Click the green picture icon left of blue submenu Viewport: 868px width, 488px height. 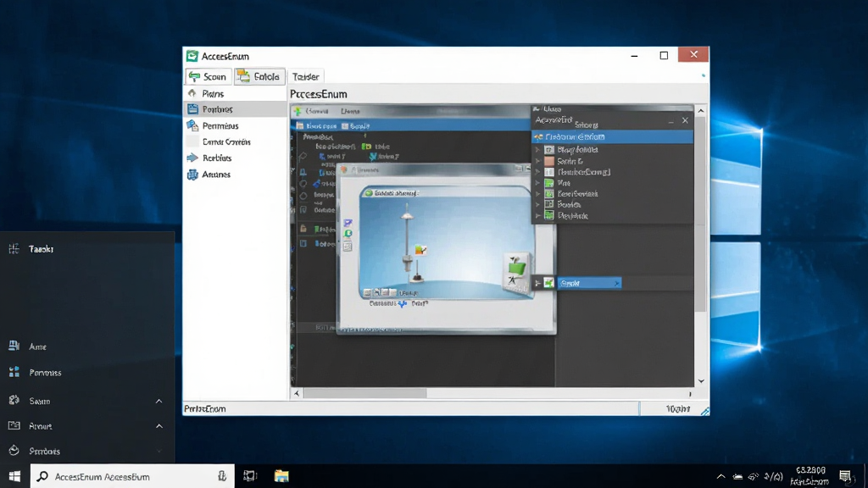tap(548, 283)
